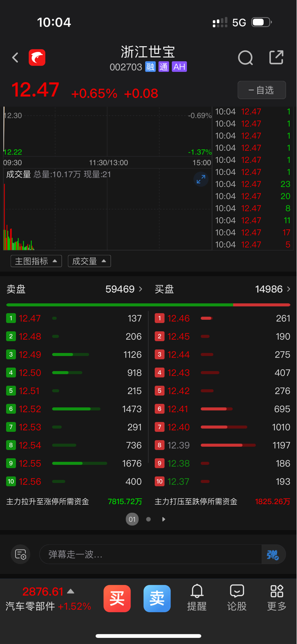Viewport: 297px width, 644px height.
Task: Select sell price 12.49 row
Action: (x=74, y=355)
